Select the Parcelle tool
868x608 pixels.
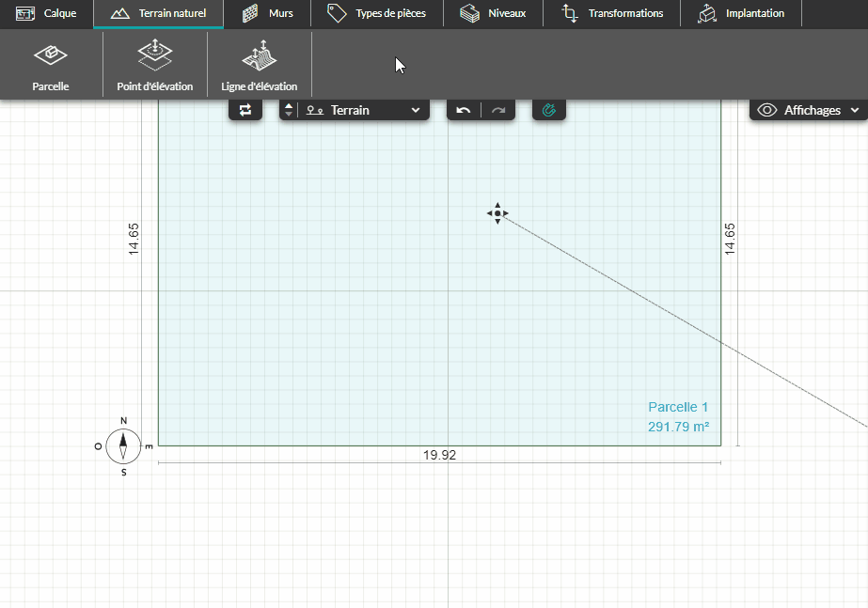(x=51, y=65)
